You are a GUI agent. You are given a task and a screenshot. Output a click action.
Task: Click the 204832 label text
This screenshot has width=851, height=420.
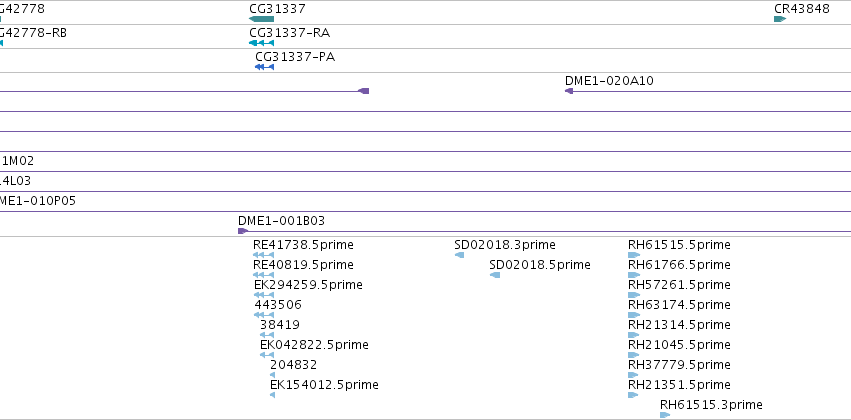pos(293,365)
